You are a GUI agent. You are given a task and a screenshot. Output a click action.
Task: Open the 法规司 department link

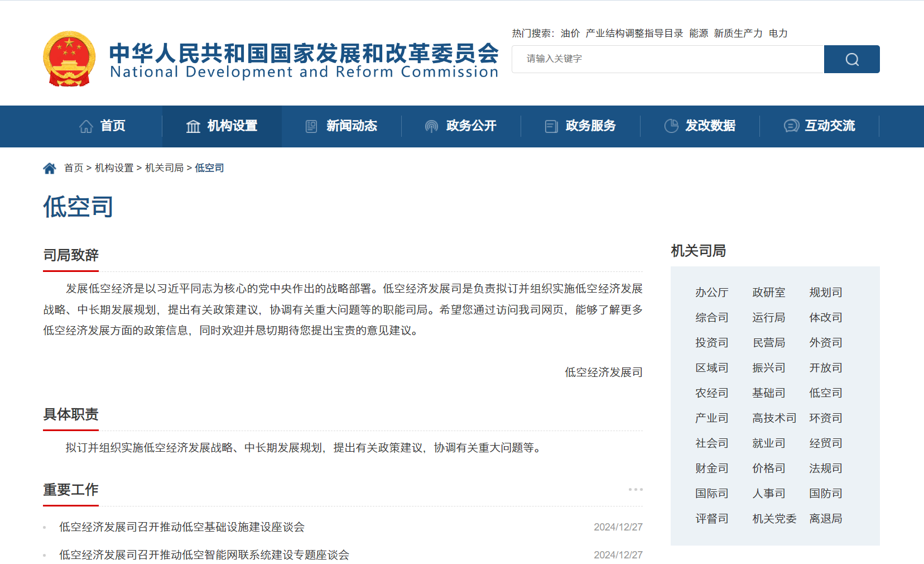826,469
